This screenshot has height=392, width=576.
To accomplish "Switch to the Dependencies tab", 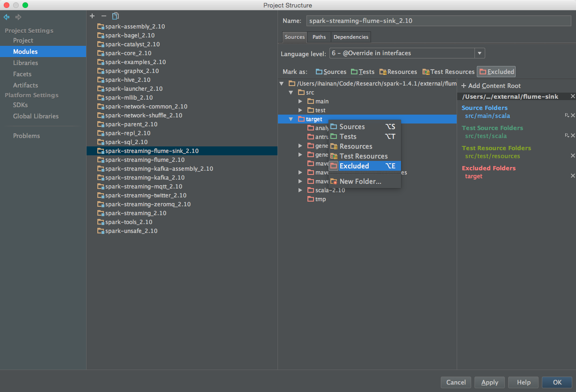I will click(351, 37).
